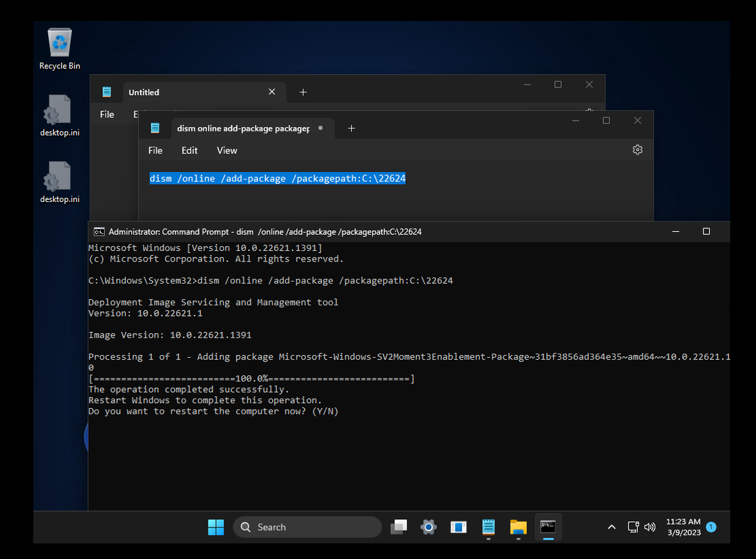
Task: Close the front Notepad window
Action: pos(637,120)
